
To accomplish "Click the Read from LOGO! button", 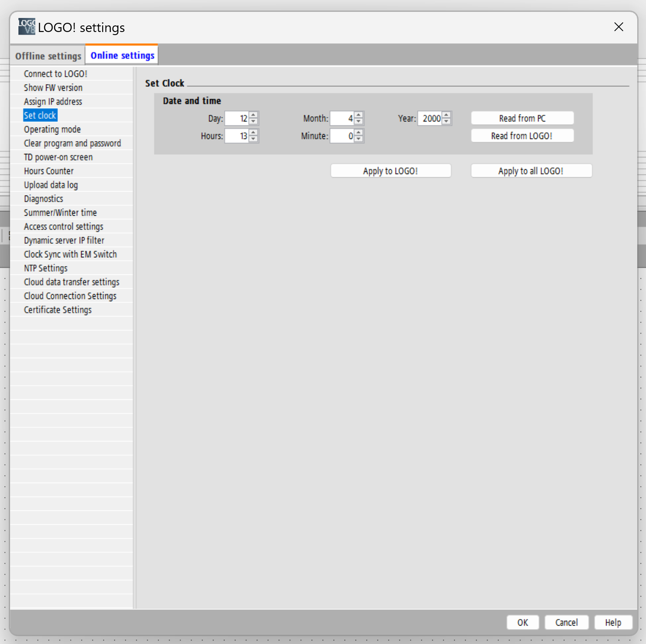I will [x=522, y=136].
